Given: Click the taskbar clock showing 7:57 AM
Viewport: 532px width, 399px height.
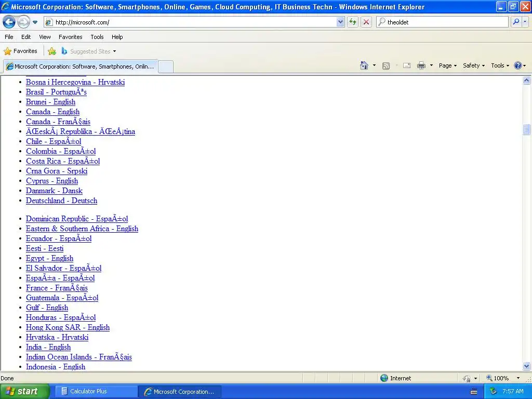Looking at the screenshot, I should 513,392.
